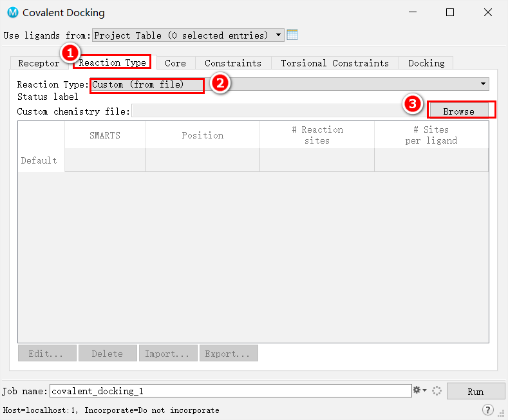
Task: Click the Job name input field
Action: coord(230,390)
